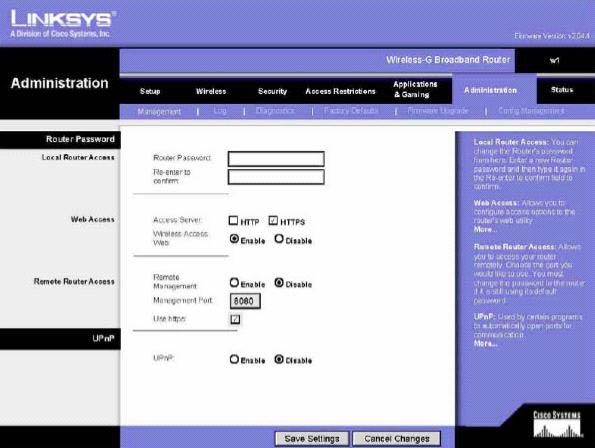Open the Status tab
This screenshot has height=448, width=595.
pyautogui.click(x=562, y=90)
